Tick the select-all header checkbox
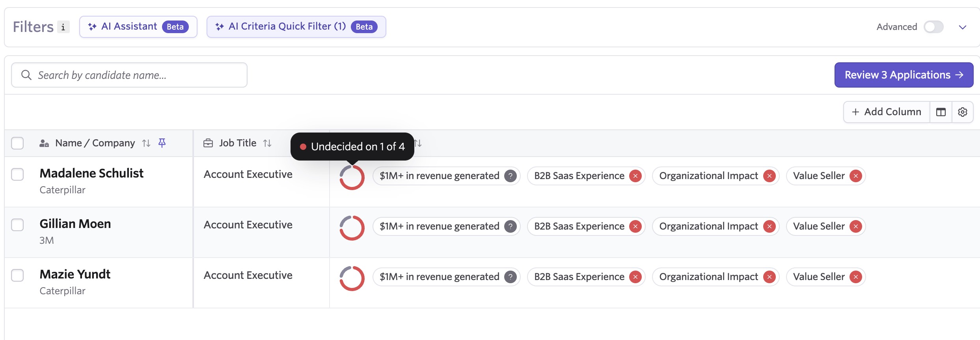Viewport: 980px width, 340px height. pyautogui.click(x=17, y=143)
